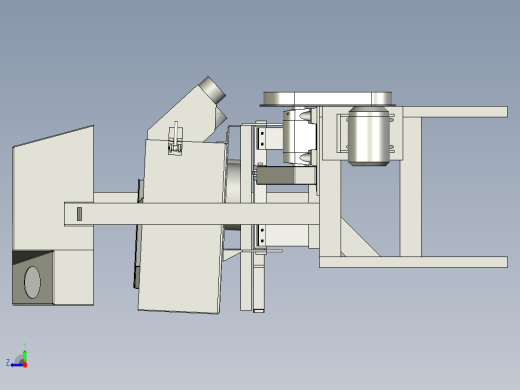Click the long horizontal beam across the machine
This screenshot has width=520, height=390.
click(192, 213)
